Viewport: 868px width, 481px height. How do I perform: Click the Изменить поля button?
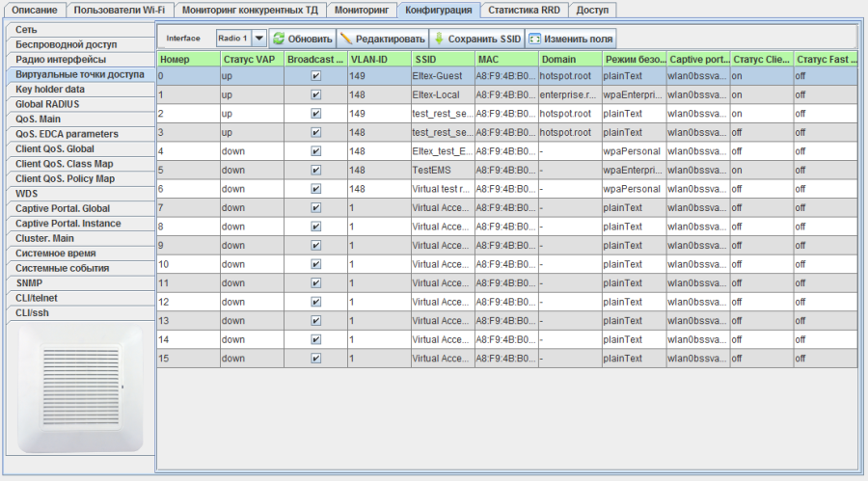click(571, 39)
